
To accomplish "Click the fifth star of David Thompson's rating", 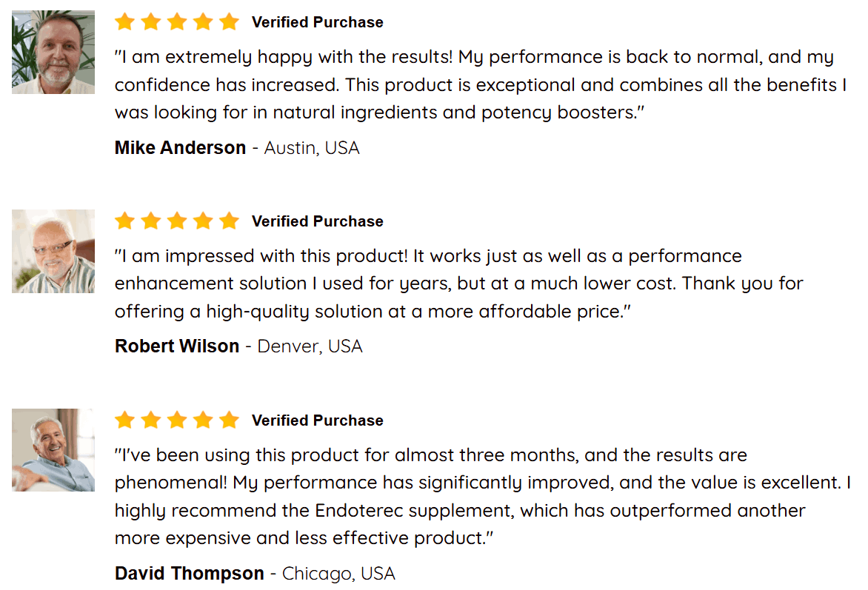I will (229, 420).
